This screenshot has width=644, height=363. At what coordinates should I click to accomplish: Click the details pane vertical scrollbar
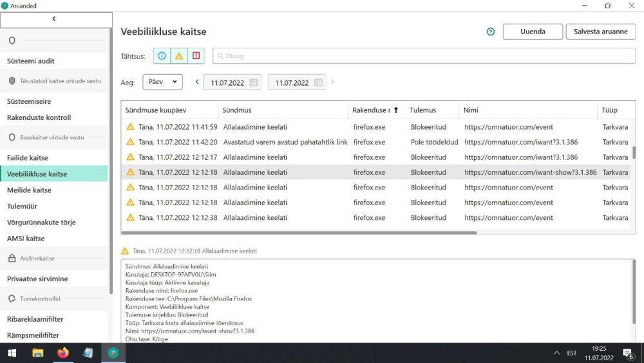click(x=634, y=292)
